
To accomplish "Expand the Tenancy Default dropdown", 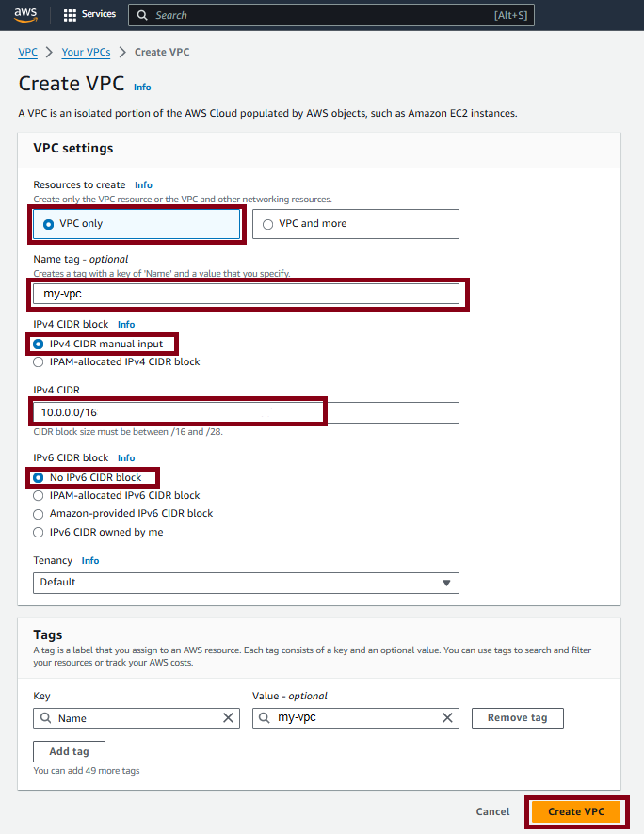I will click(246, 583).
